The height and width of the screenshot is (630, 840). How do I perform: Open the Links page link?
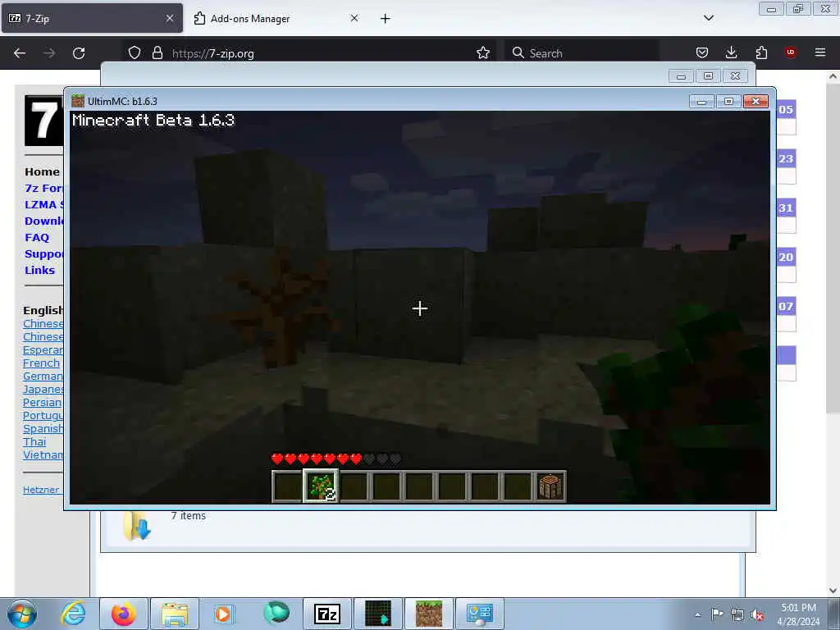click(39, 270)
